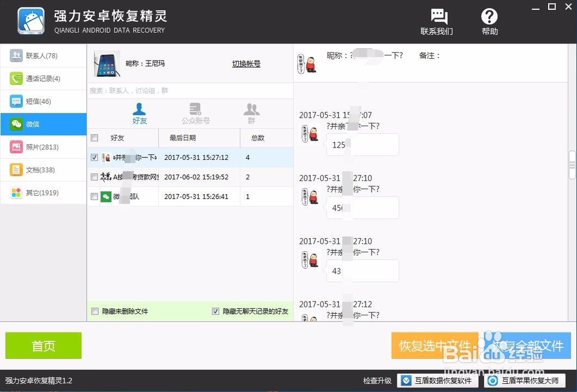Click the orange document icon for 文档
The width and height of the screenshot is (577, 392).
(16, 169)
